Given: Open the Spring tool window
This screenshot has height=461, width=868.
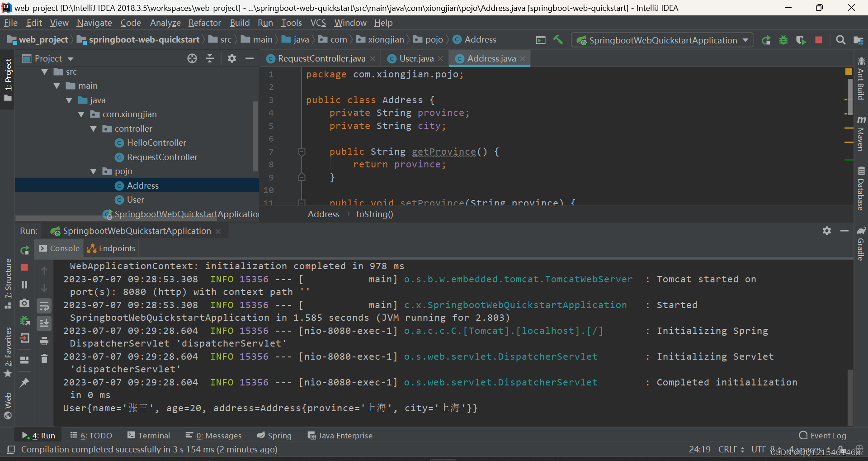Looking at the screenshot, I should tap(274, 435).
